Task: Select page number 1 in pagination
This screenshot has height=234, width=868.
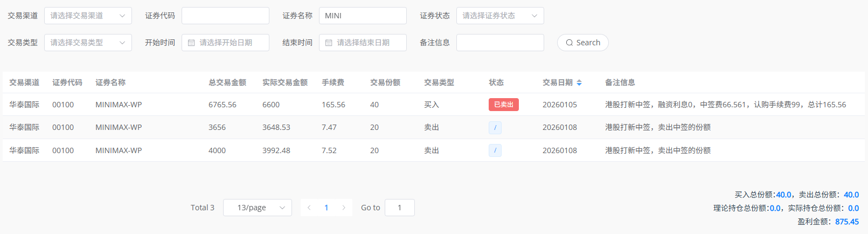Action: click(327, 208)
